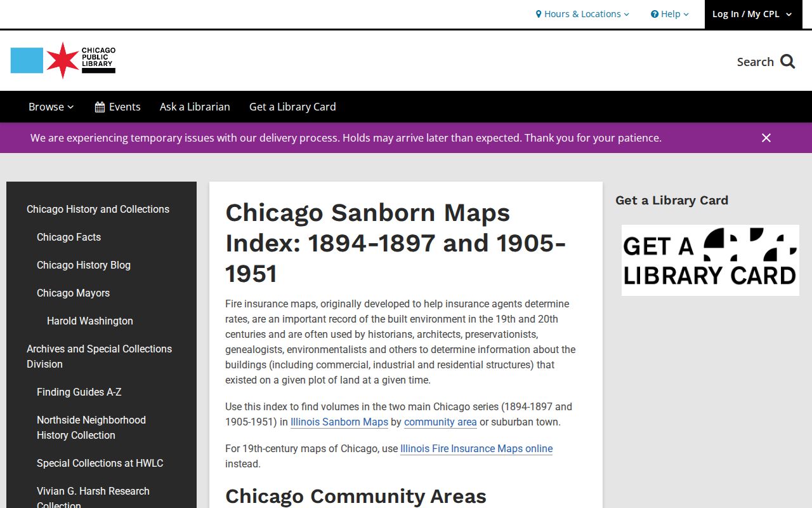
Task: Select Harold Washington in the sidebar
Action: click(90, 321)
